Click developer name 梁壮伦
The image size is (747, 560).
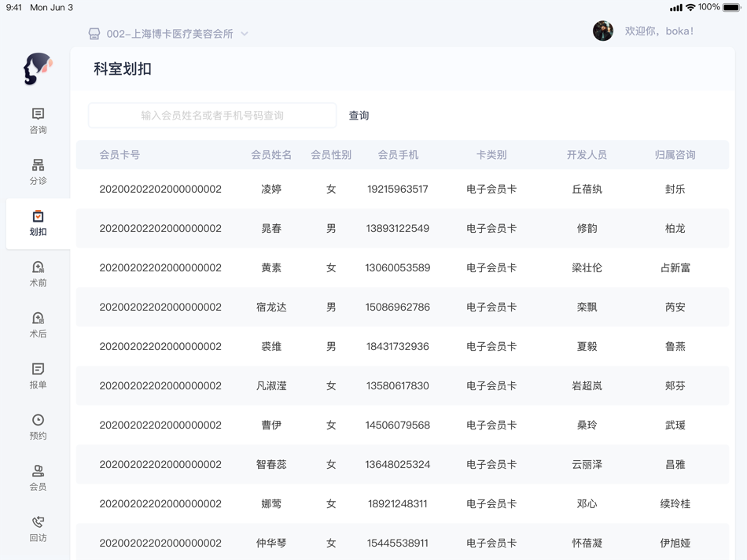coord(587,267)
